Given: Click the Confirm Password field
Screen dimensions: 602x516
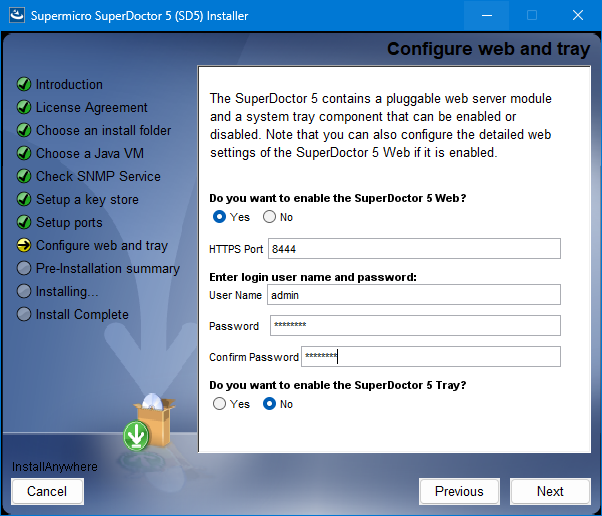Looking at the screenshot, I should (430, 357).
